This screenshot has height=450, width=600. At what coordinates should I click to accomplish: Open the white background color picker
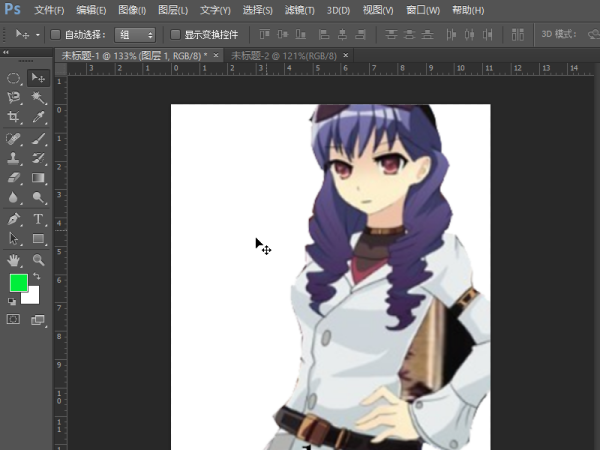coord(33,297)
